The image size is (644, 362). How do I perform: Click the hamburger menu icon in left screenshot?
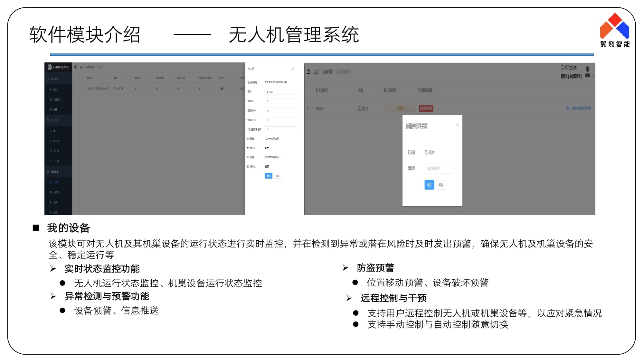(75, 67)
